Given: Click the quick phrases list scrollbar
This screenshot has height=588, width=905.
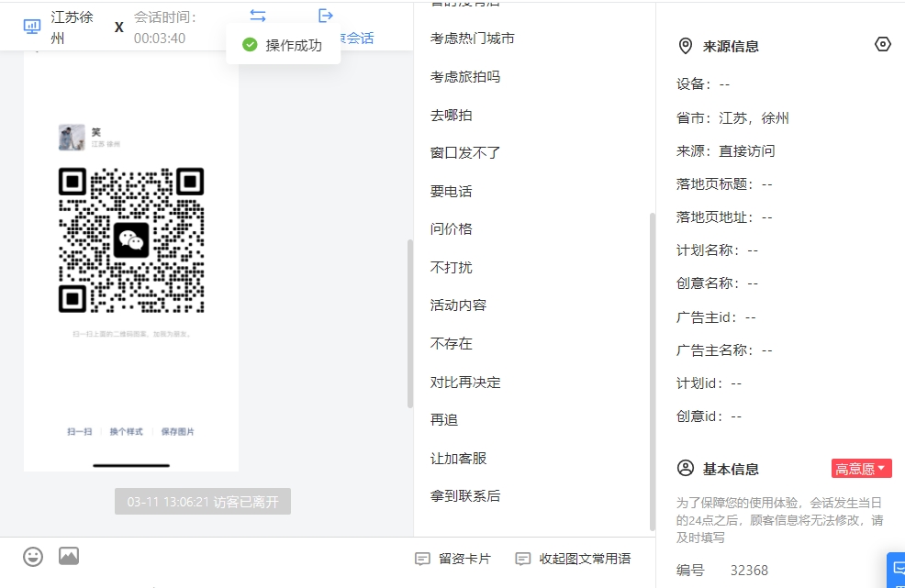Looking at the screenshot, I should coord(653,372).
